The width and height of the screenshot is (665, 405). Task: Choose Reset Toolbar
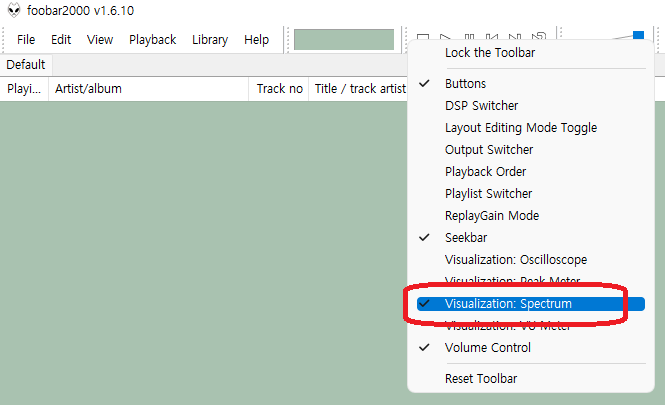(x=531, y=378)
